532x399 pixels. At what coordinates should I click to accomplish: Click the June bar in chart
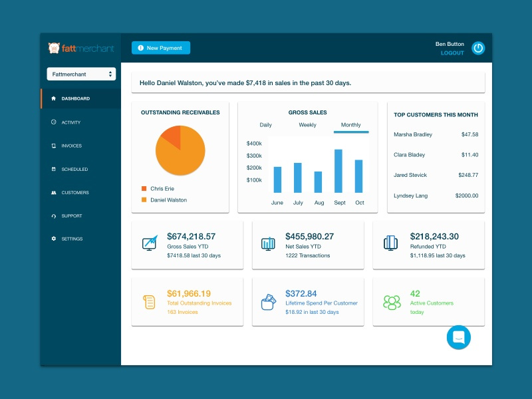pos(277,180)
